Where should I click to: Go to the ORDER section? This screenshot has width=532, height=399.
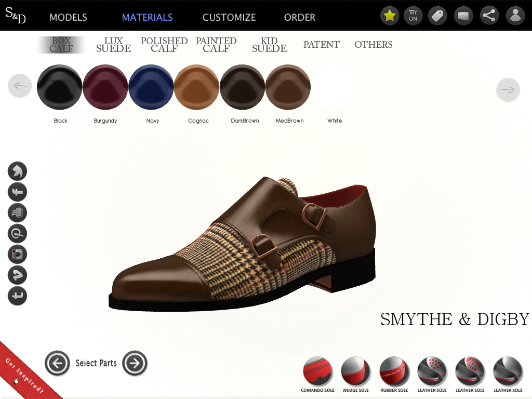(x=300, y=17)
